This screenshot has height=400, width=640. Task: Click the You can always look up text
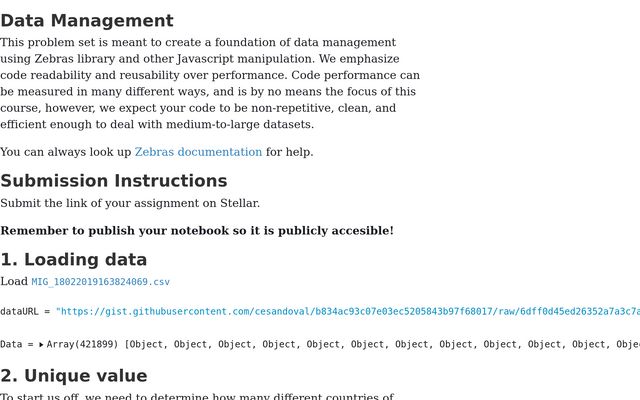(x=66, y=152)
